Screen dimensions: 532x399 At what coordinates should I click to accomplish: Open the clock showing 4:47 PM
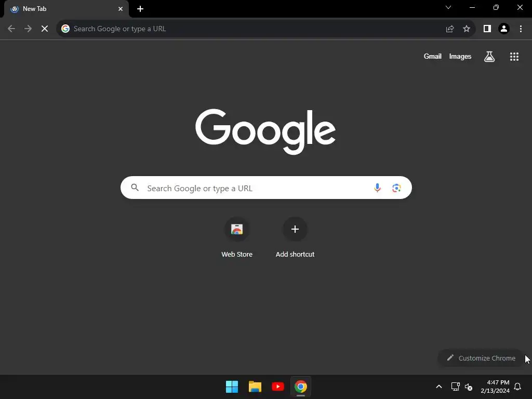coord(495,387)
